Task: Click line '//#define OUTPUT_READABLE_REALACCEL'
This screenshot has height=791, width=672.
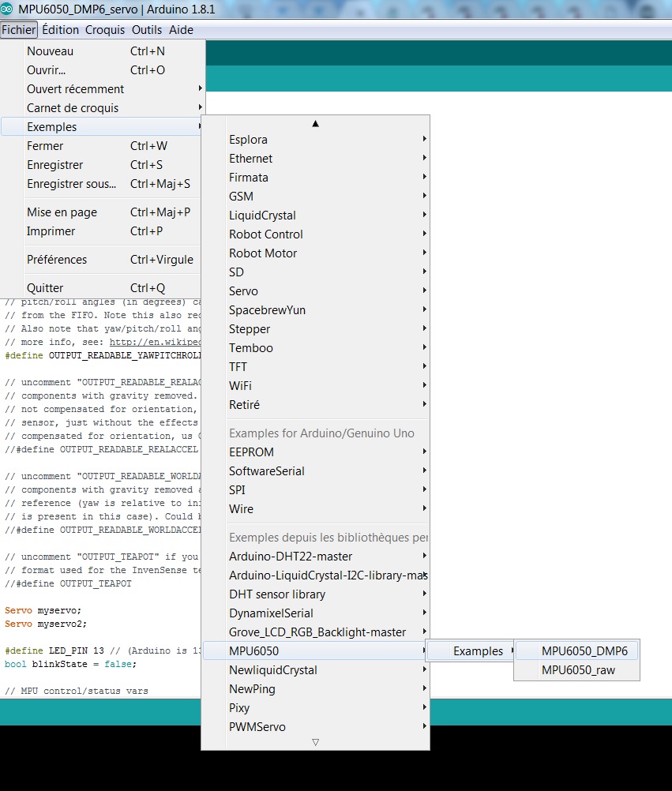Action: coord(101,449)
